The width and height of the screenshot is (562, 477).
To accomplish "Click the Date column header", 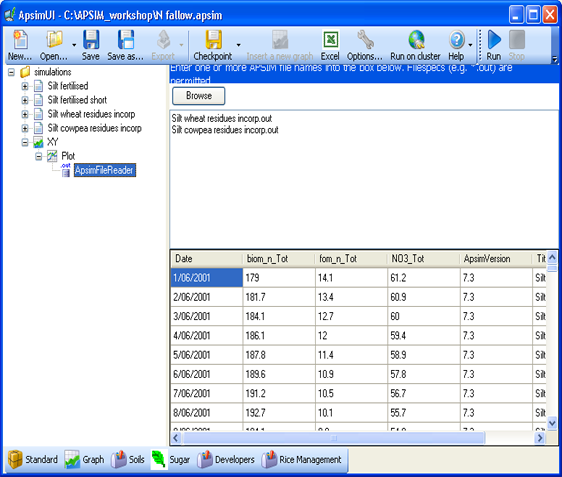I will click(x=207, y=259).
